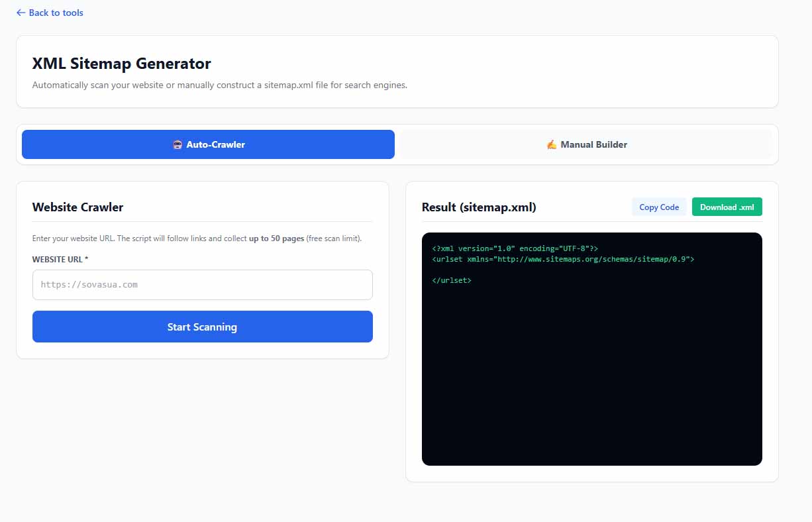Click the robot emoji icon on Auto-Crawler

tap(178, 144)
